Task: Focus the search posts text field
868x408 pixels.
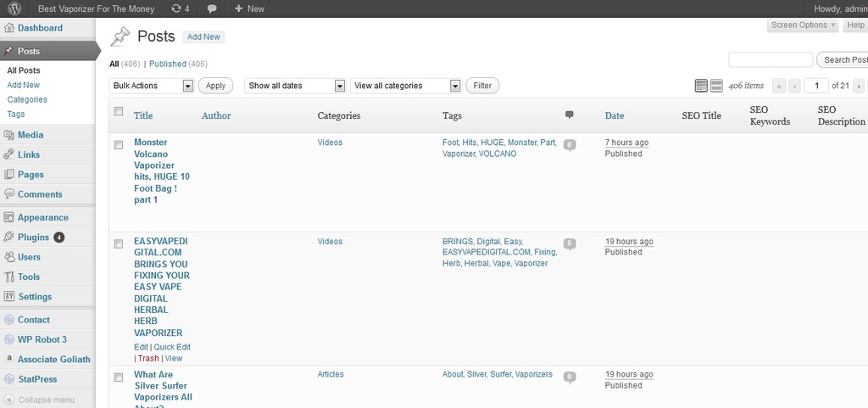Action: click(771, 59)
